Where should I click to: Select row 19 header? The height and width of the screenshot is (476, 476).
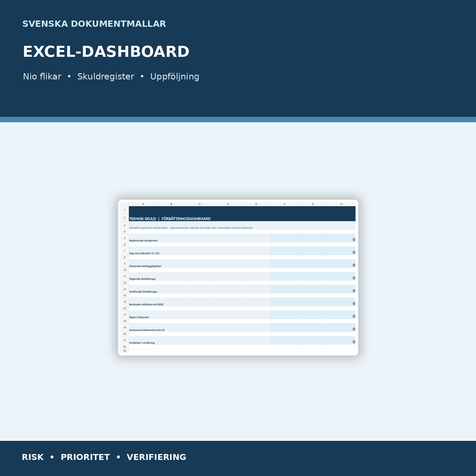[x=125, y=328]
